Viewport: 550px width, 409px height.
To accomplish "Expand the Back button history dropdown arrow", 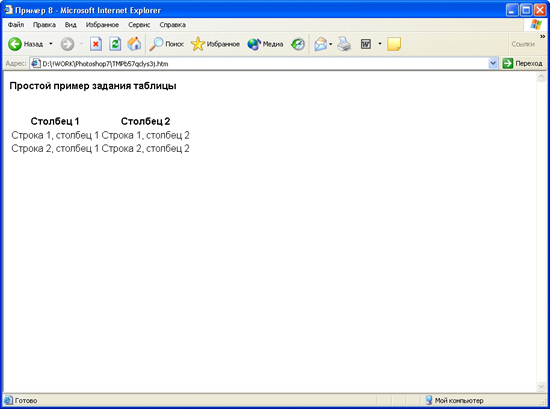I will coord(51,44).
